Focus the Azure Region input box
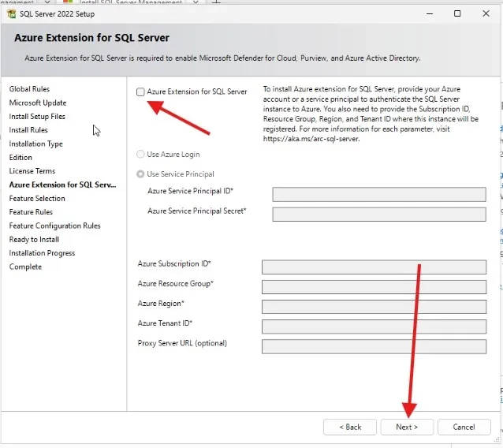Image resolution: width=503 pixels, height=448 pixels. (x=374, y=306)
